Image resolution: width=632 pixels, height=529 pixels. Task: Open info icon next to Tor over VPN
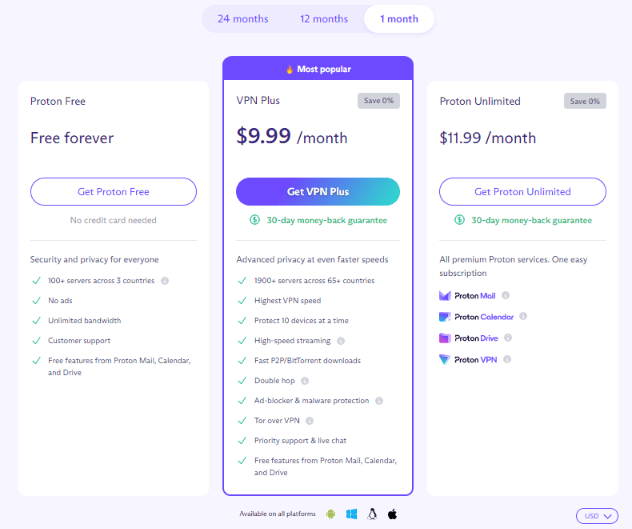pyautogui.click(x=310, y=421)
